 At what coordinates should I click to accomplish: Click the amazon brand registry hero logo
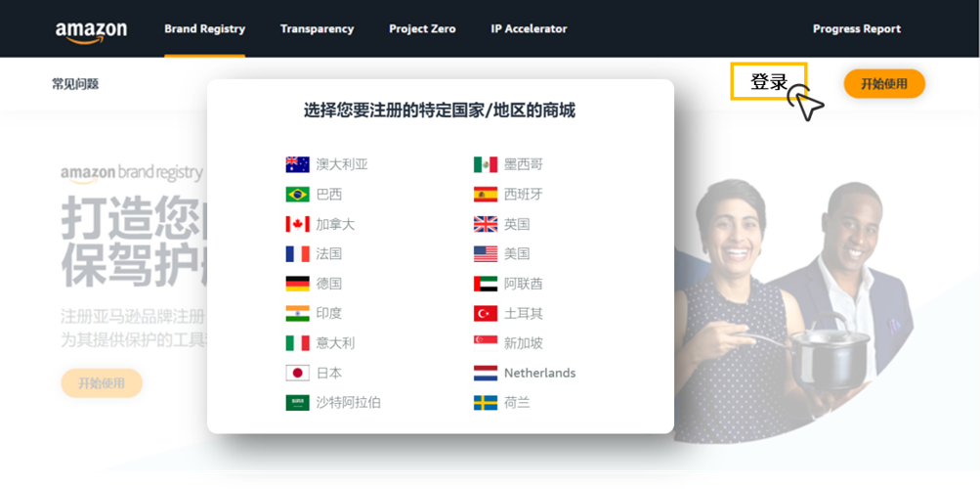(132, 174)
